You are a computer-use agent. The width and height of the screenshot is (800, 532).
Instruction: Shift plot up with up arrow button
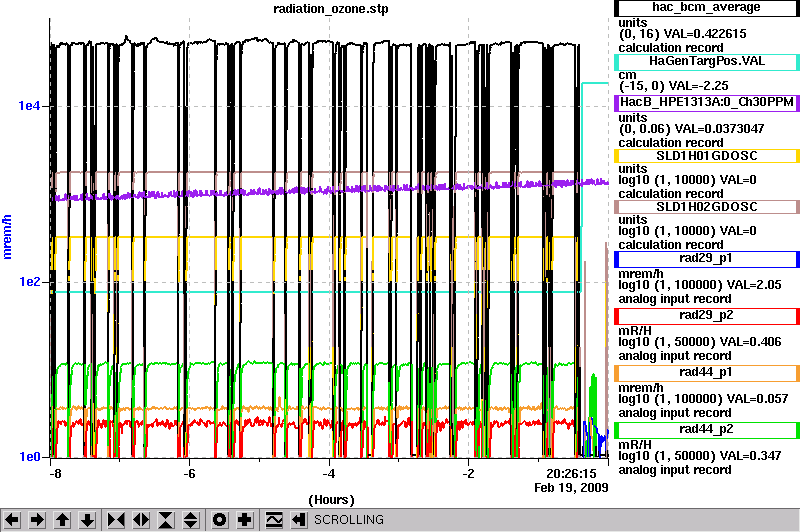62,520
